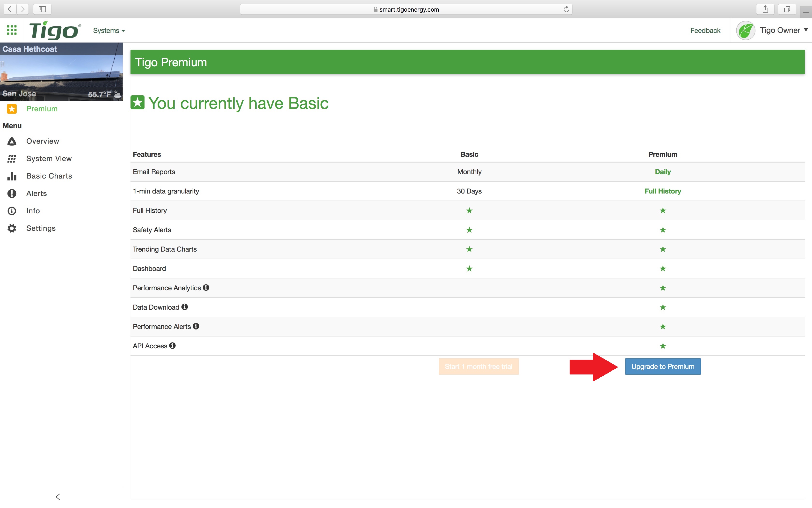Click the weather icon beside 55.7°F

(117, 94)
